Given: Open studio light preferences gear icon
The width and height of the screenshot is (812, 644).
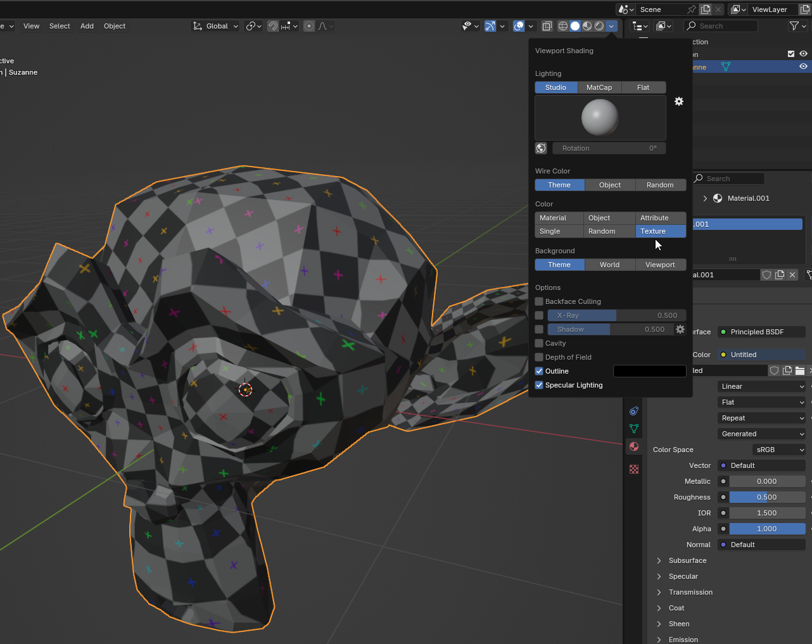Looking at the screenshot, I should coord(679,101).
